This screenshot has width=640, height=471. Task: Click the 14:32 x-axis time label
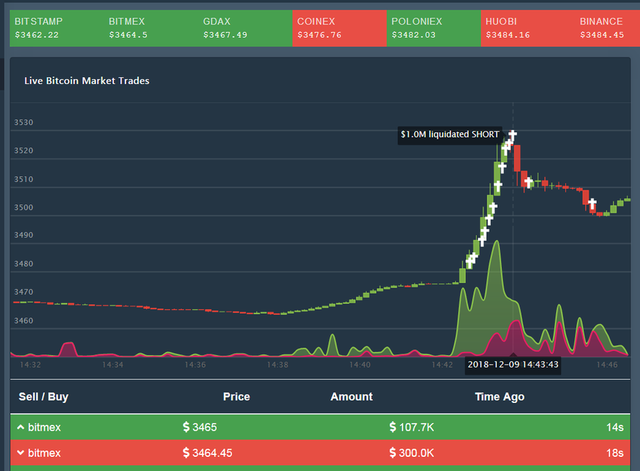pos(30,364)
